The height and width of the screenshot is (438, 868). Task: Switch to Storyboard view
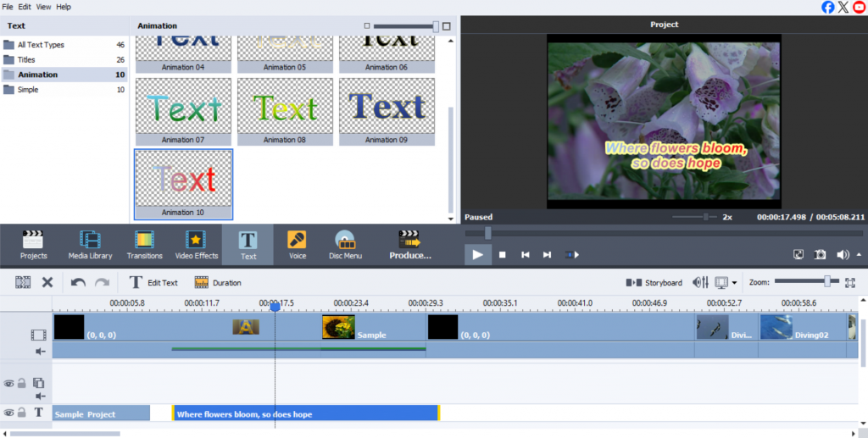coord(654,283)
